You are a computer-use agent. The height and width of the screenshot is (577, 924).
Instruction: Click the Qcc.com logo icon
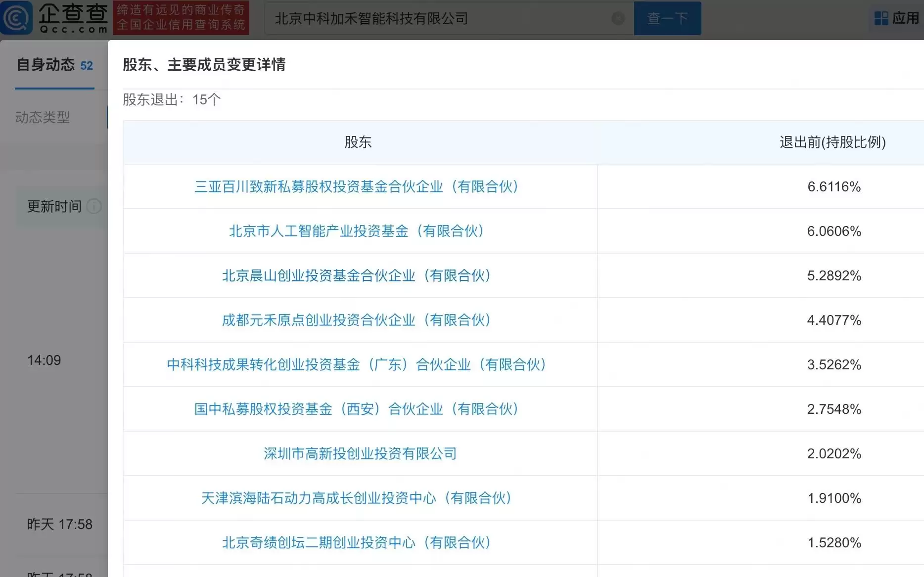[x=17, y=18]
